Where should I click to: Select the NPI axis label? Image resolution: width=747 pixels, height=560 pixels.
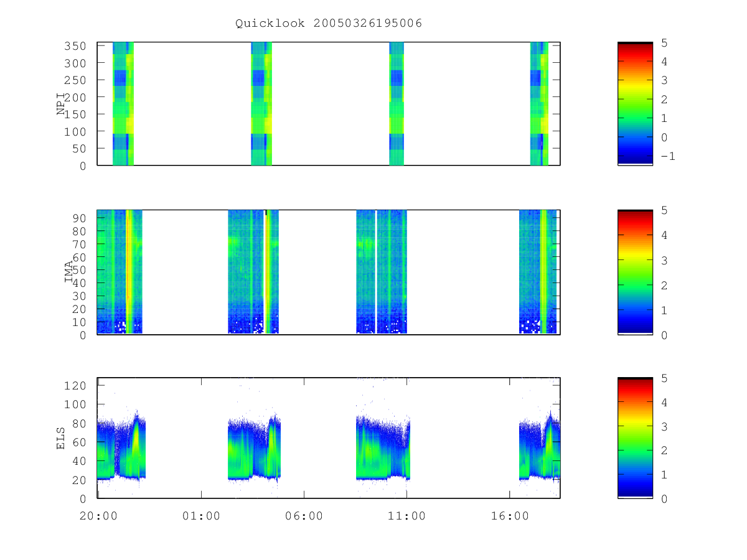pos(61,104)
